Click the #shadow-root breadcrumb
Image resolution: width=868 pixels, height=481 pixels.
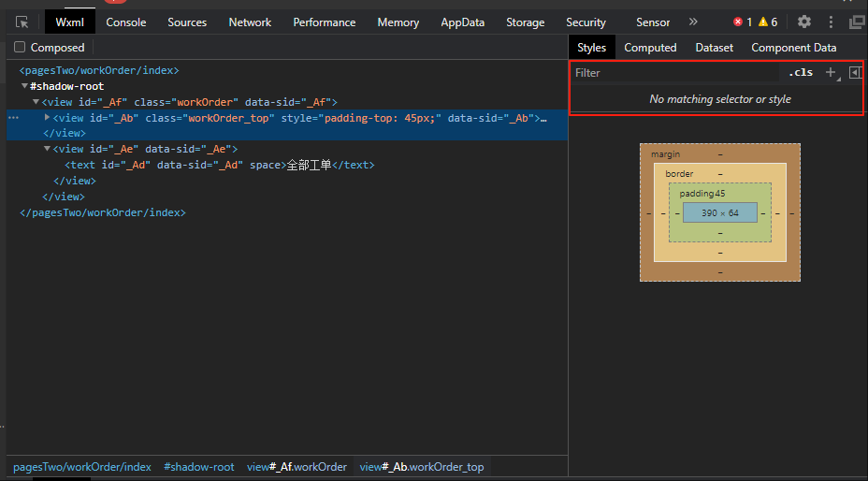click(199, 467)
